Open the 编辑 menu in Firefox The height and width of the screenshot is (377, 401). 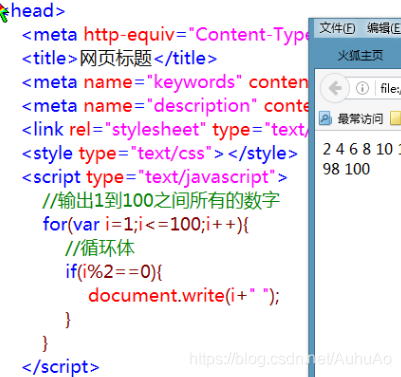[384, 28]
